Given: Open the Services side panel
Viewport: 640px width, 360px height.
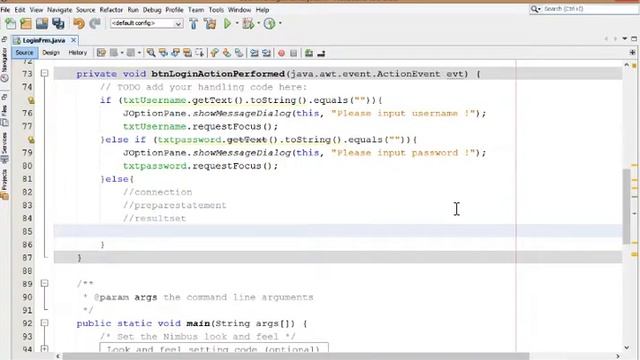Looking at the screenshot, I should tap(4, 147).
